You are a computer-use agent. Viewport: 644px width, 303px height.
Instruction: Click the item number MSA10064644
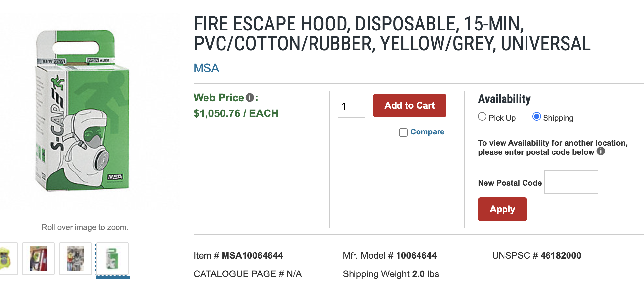coord(252,256)
